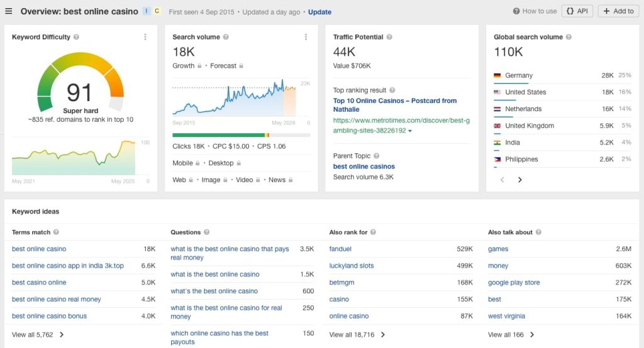Go to next page of countries
Screen dimensions: 644x348
pos(519,180)
